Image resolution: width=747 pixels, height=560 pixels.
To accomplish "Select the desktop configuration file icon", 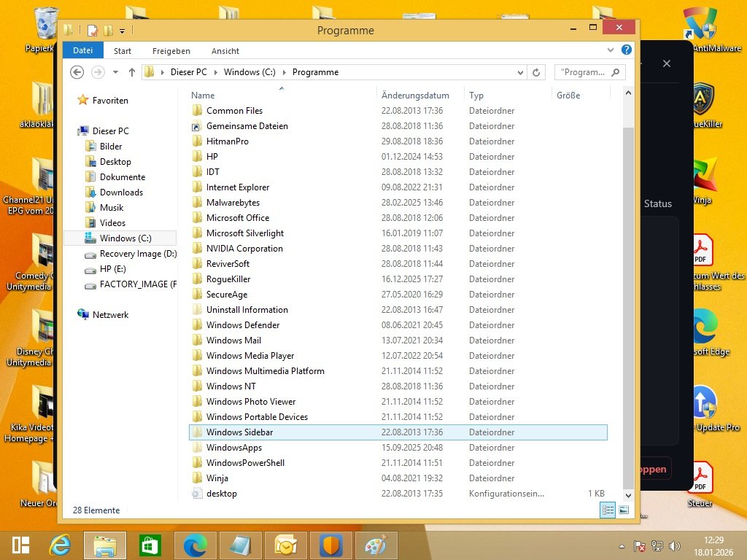I will (197, 494).
